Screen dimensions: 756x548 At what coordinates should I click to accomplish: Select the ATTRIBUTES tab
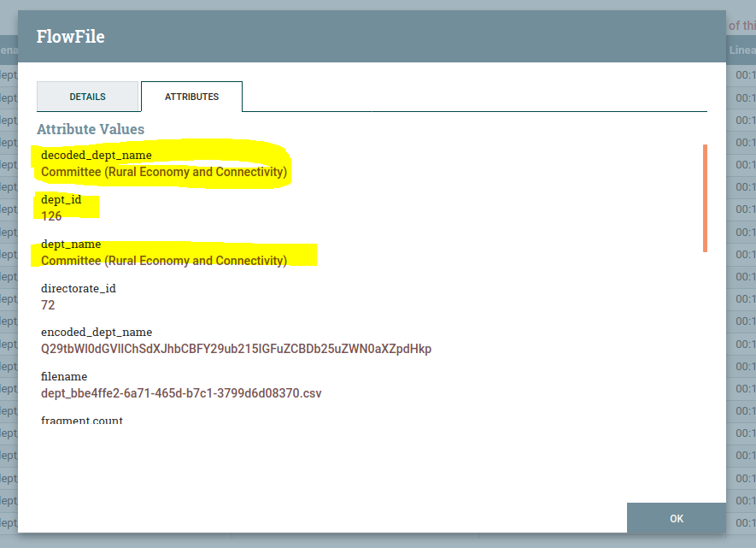(x=191, y=97)
